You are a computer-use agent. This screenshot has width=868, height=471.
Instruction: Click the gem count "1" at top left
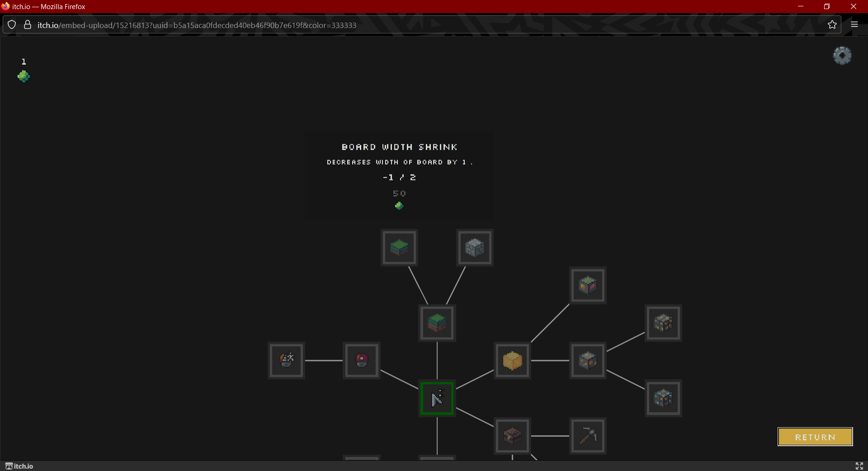point(24,61)
